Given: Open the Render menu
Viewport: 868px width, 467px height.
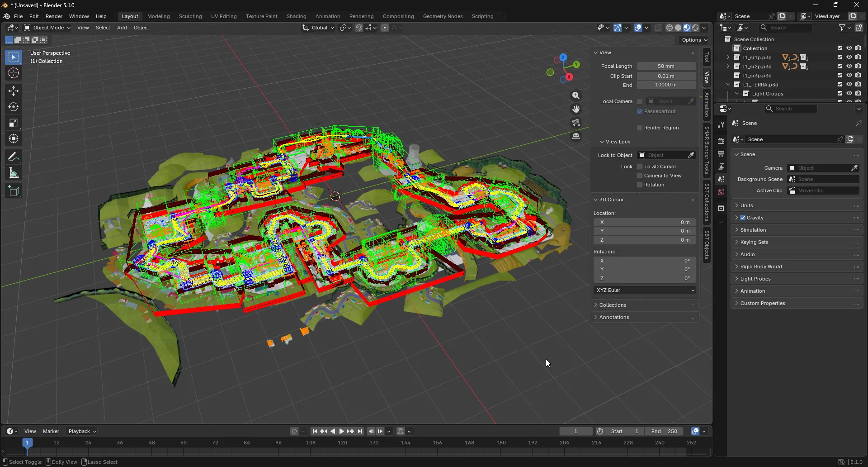Looking at the screenshot, I should click(x=54, y=16).
